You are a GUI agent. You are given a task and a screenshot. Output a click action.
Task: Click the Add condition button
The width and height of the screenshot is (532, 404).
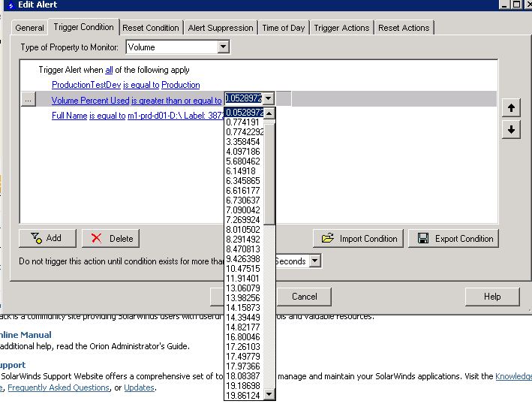click(47, 238)
